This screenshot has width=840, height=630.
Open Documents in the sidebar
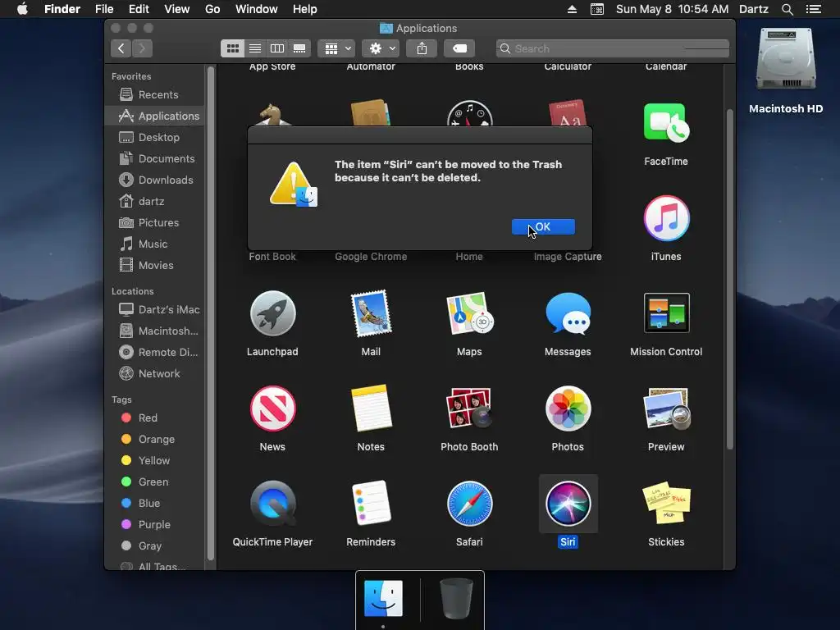(155, 158)
